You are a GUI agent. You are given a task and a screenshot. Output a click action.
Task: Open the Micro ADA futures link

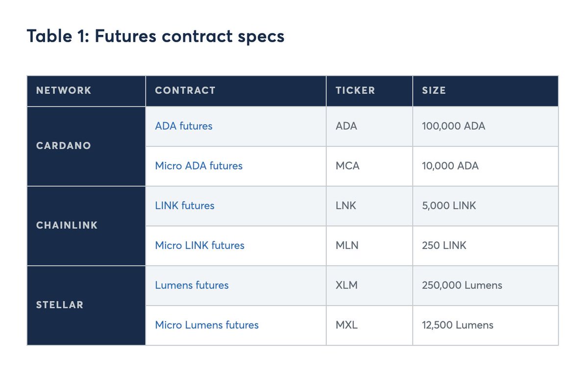pos(198,166)
